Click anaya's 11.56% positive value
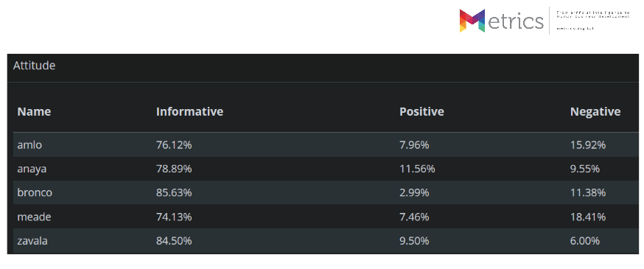The width and height of the screenshot is (644, 269). point(417,169)
